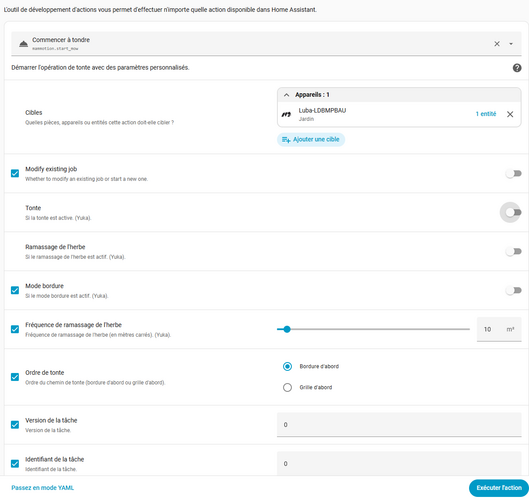The height and width of the screenshot is (500, 529).
Task: Click the Luba device brand icon
Action: [x=286, y=114]
